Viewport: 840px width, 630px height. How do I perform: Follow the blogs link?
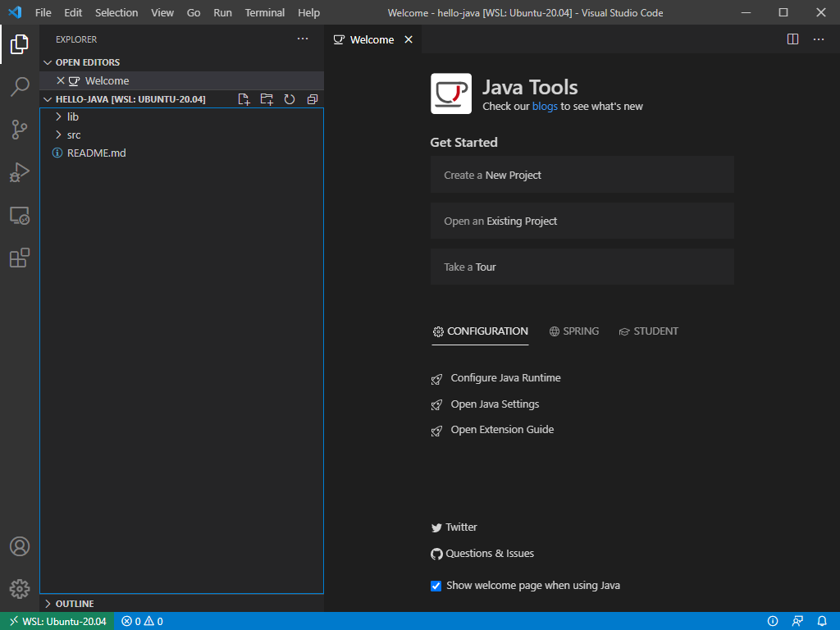click(545, 106)
